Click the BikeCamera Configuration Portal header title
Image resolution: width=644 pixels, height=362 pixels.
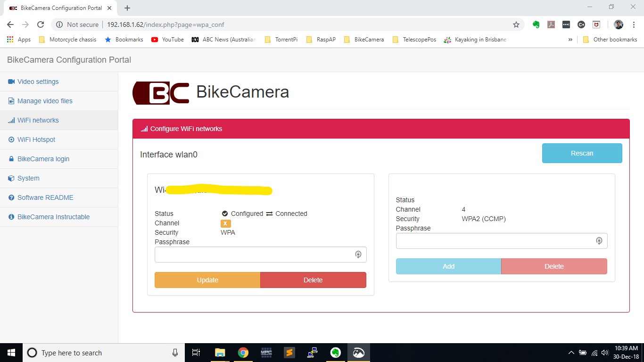pos(69,60)
